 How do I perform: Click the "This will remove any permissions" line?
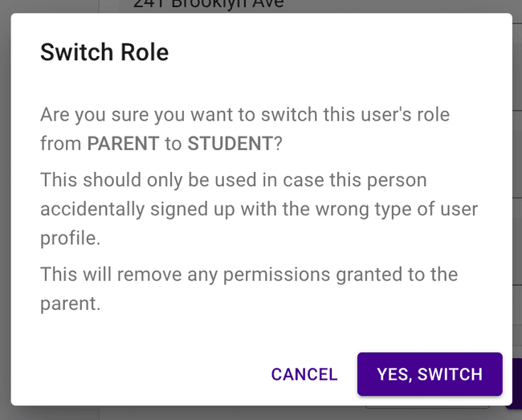249,275
